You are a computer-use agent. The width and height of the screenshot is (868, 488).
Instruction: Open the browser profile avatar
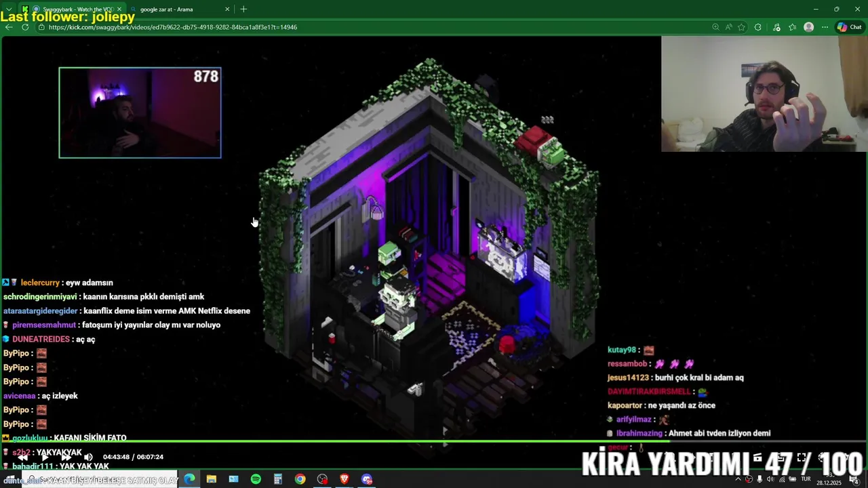[x=808, y=27]
